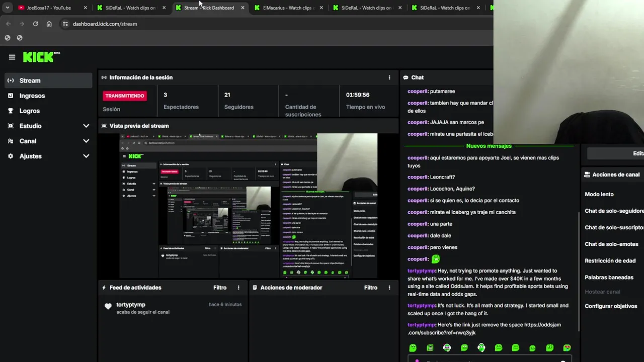Screen dimensions: 644x362
Task: Expand the Ajustes submenu chevron
Action: pyautogui.click(x=86, y=156)
